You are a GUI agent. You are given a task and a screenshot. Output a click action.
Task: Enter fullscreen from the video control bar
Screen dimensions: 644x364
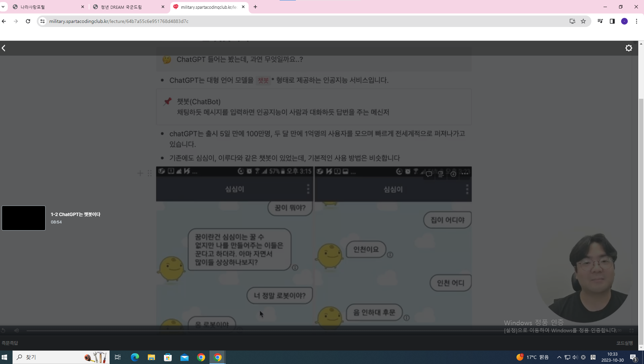pos(632,331)
